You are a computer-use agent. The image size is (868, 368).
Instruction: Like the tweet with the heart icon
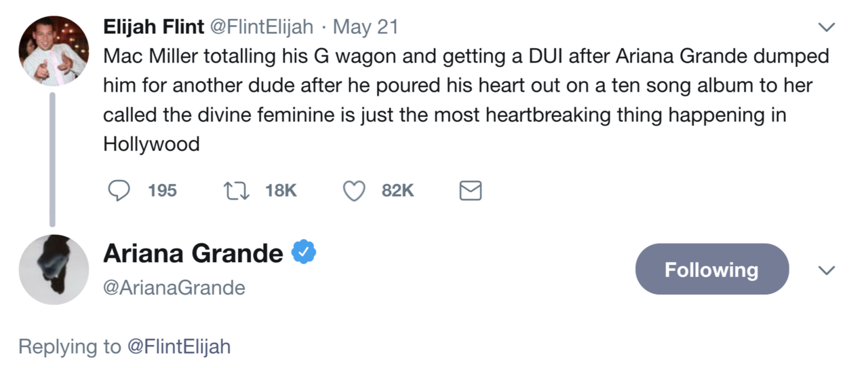pos(353,191)
